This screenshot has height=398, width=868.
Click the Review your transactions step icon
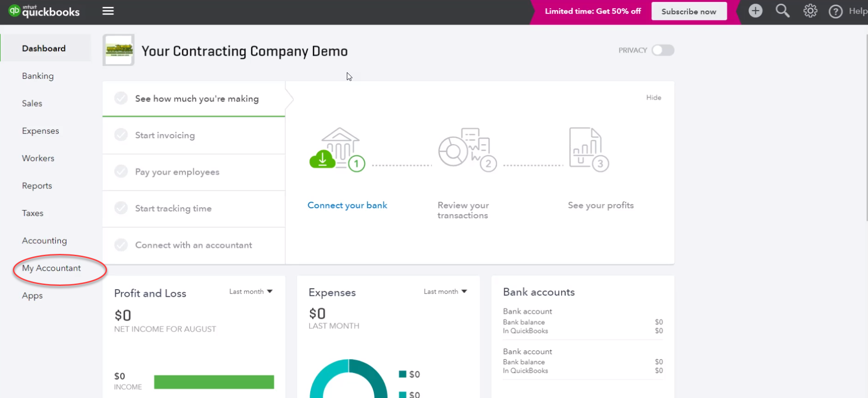pos(467,150)
